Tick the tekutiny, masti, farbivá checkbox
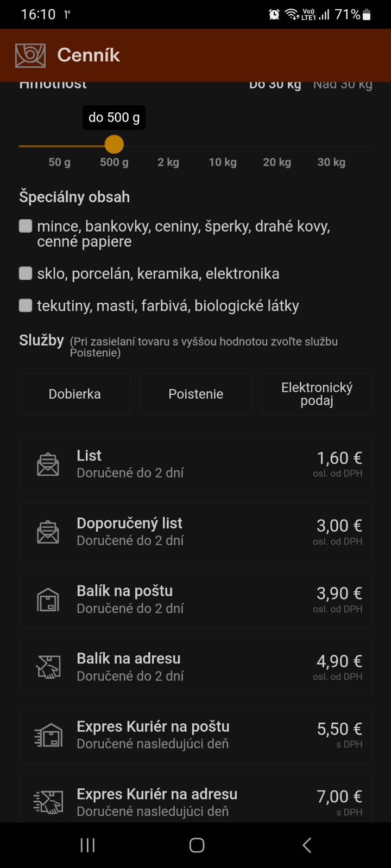391x868 pixels. (x=26, y=306)
